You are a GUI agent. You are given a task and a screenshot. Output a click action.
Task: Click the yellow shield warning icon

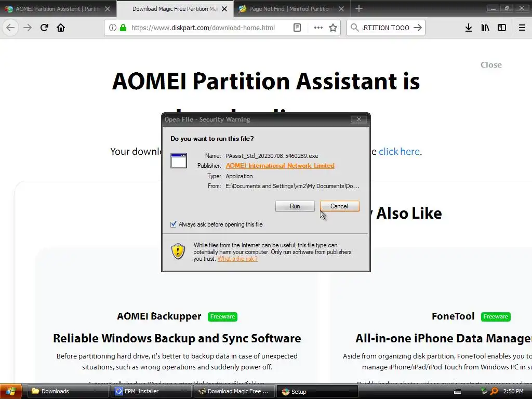(178, 251)
